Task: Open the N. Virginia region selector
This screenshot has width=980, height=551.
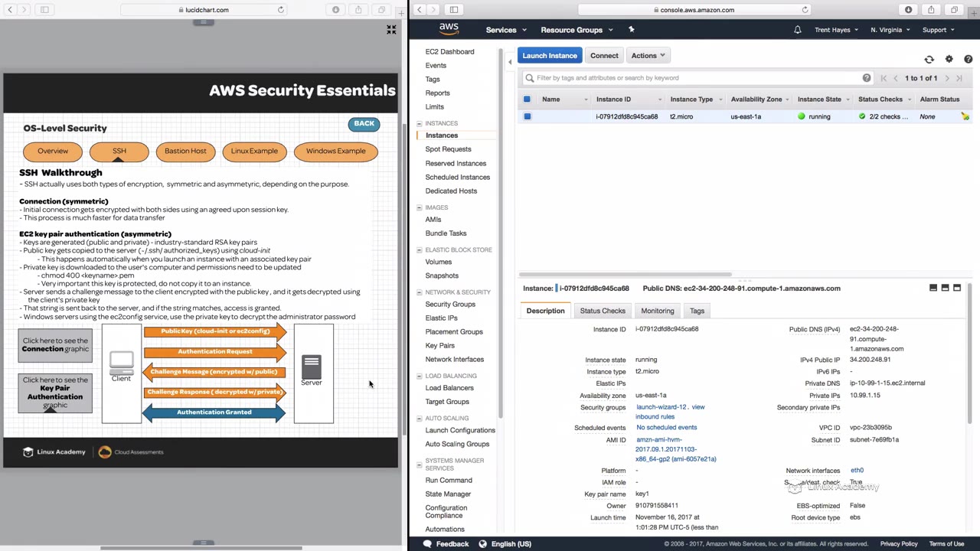Action: click(890, 30)
